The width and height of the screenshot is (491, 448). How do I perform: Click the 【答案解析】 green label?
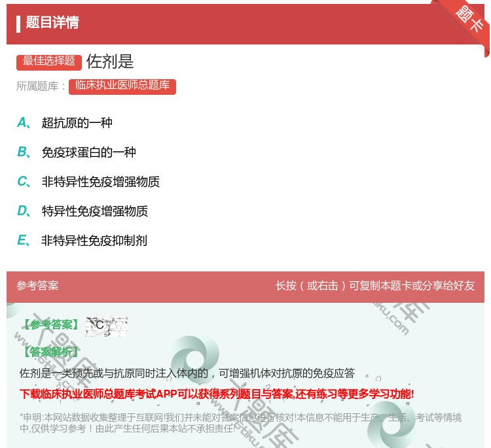tap(51, 352)
